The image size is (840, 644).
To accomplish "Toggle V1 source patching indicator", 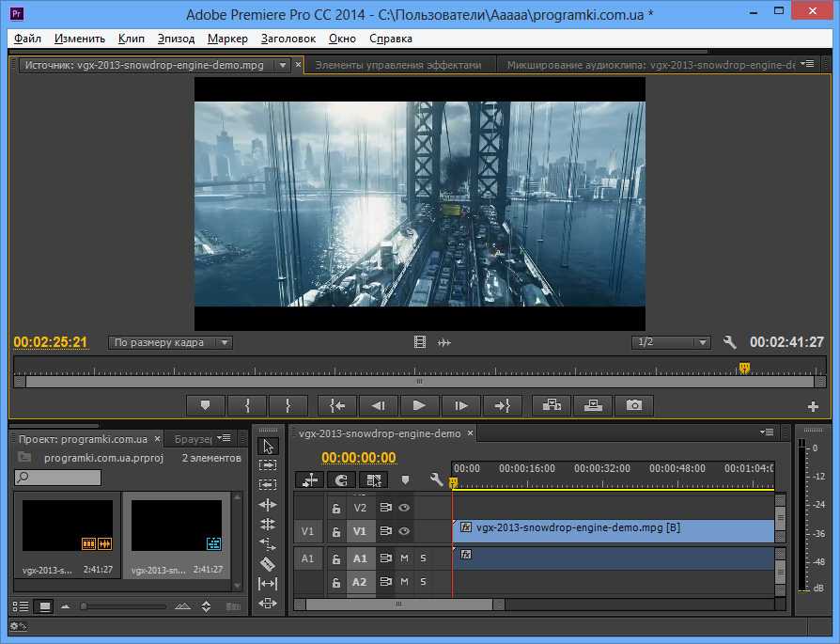I will click(x=307, y=531).
